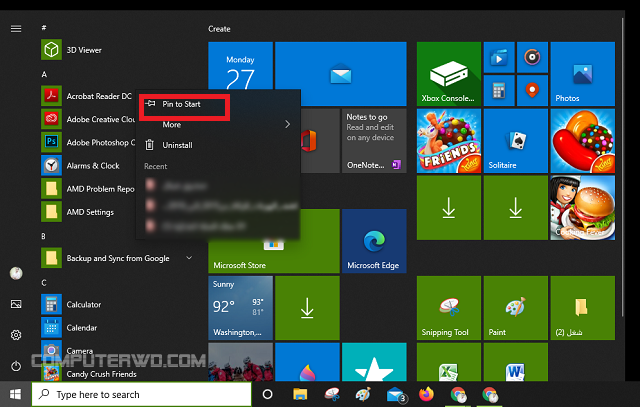
Task: Open File Explorer from taskbar
Action: (300, 394)
